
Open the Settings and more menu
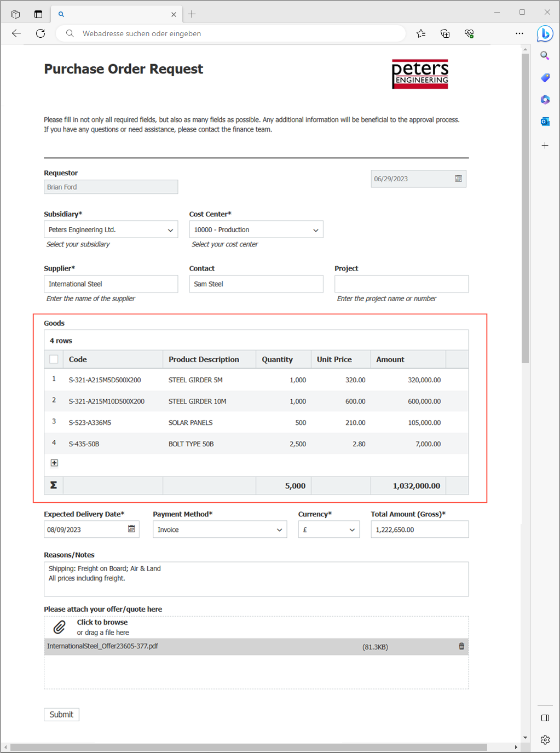pos(519,33)
